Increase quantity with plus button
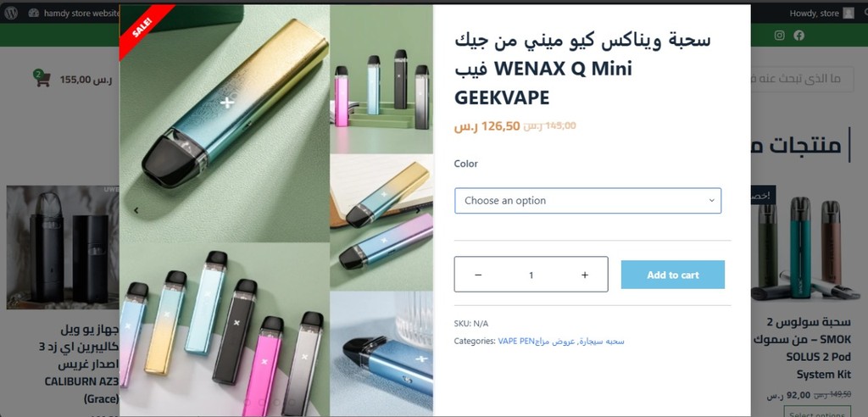 pos(585,275)
